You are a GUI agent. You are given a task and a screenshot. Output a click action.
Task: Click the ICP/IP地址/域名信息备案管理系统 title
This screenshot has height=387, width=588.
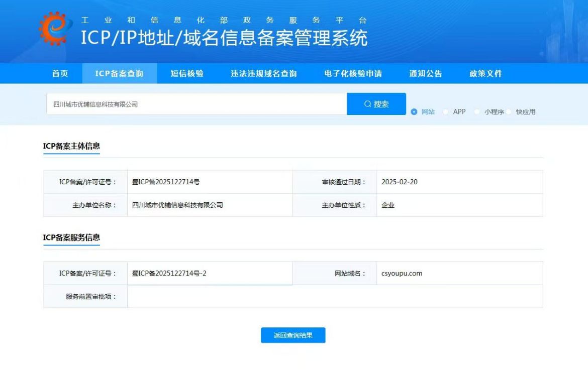(224, 38)
